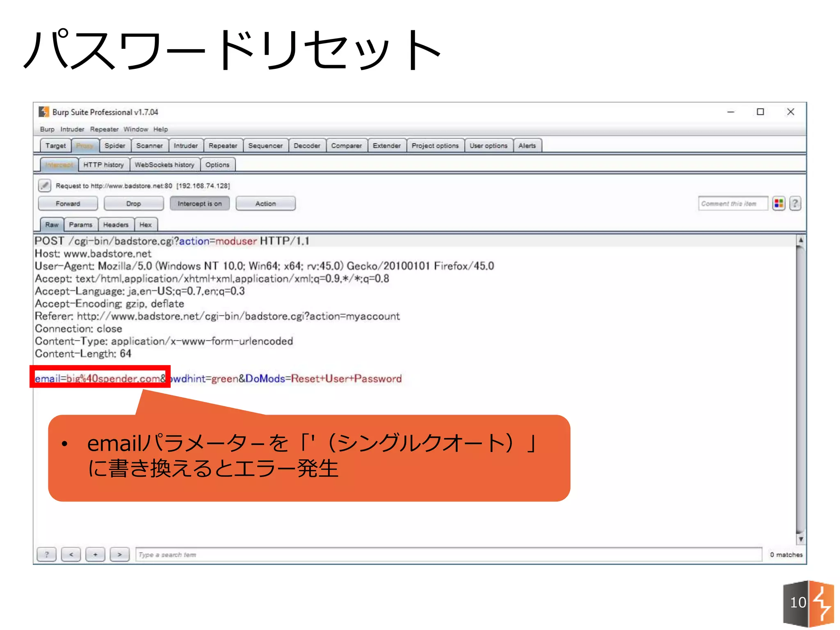Forward the intercepted request
Viewport: 840px width, 630px height.
(x=68, y=203)
